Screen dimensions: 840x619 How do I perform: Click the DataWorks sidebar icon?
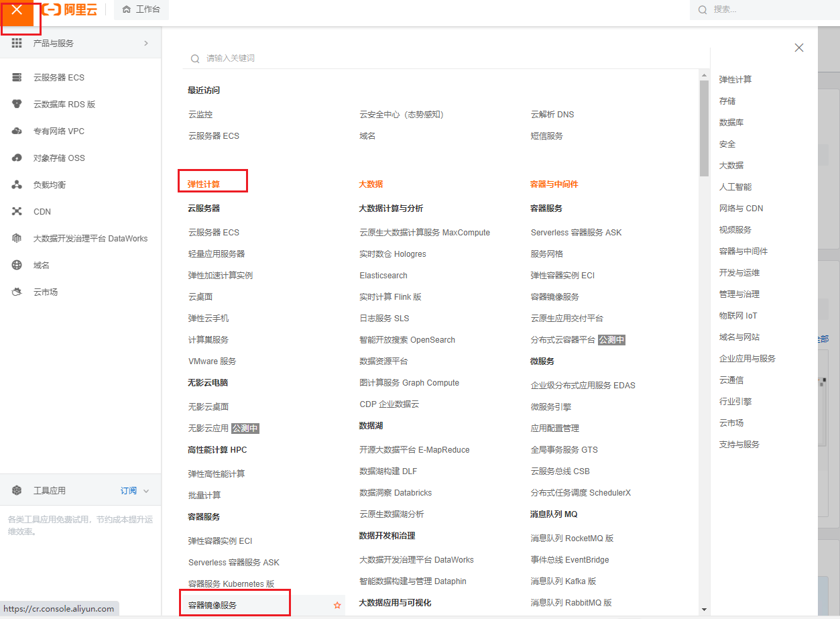[17, 238]
